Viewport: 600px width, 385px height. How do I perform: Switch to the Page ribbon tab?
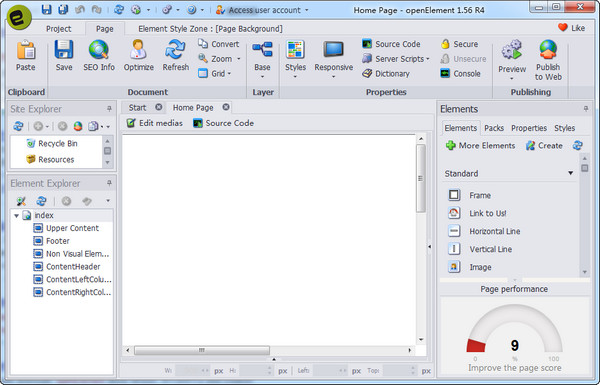click(104, 29)
